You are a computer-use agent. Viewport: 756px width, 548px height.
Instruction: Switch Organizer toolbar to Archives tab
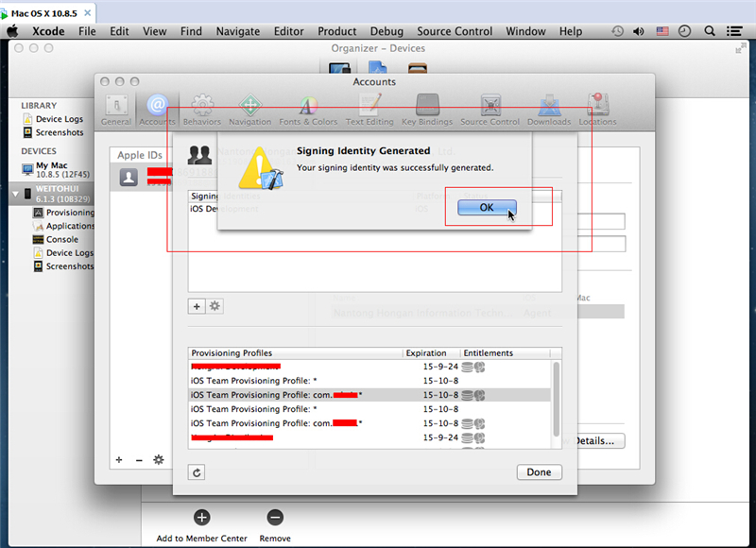coord(418,68)
